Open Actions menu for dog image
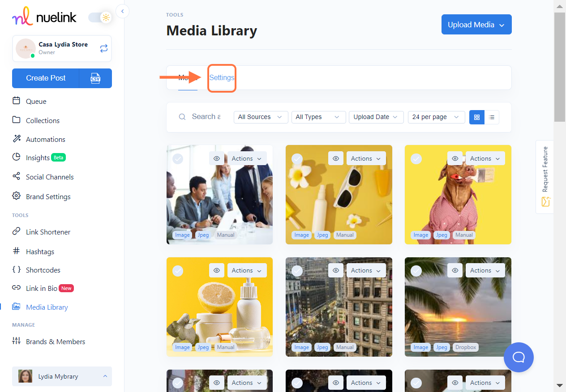Viewport: 566px width, 392px height. pos(485,158)
